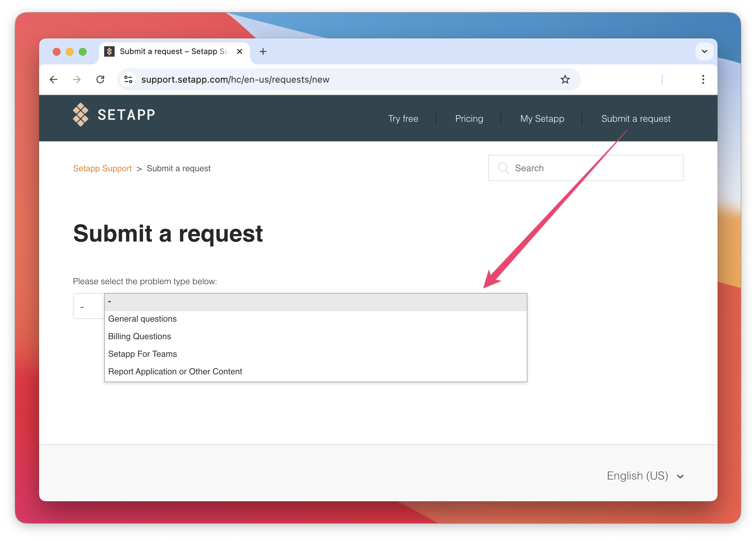Viewport: 756px width, 541px height.
Task: Click the browser back arrow
Action: coord(54,79)
